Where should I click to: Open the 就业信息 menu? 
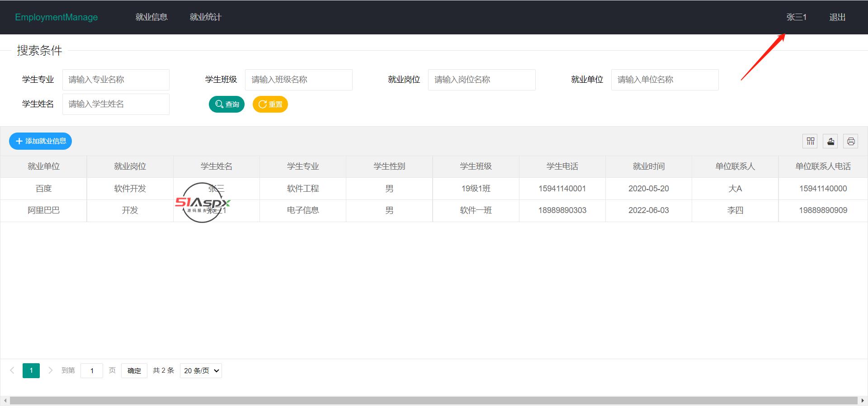tap(151, 17)
